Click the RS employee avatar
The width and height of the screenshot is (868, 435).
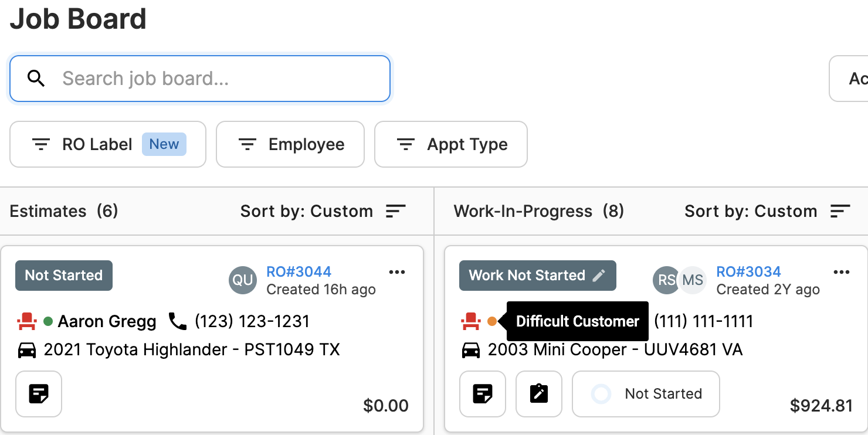(665, 280)
